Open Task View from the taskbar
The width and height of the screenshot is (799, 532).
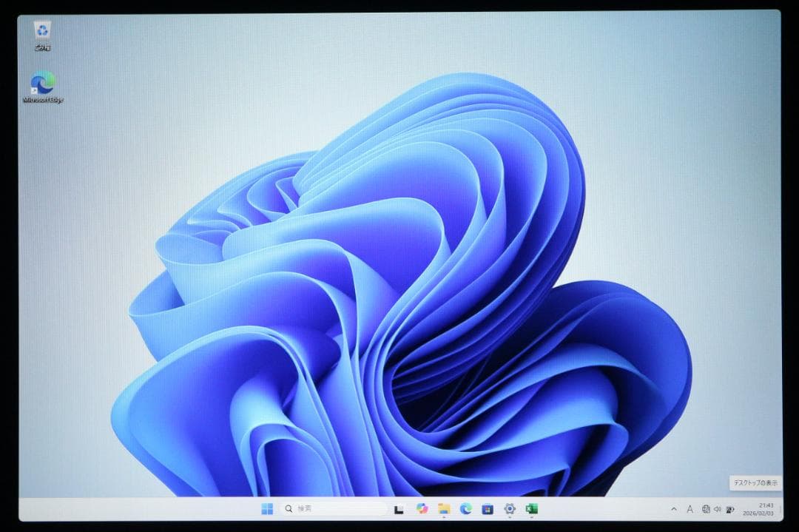tap(399, 509)
